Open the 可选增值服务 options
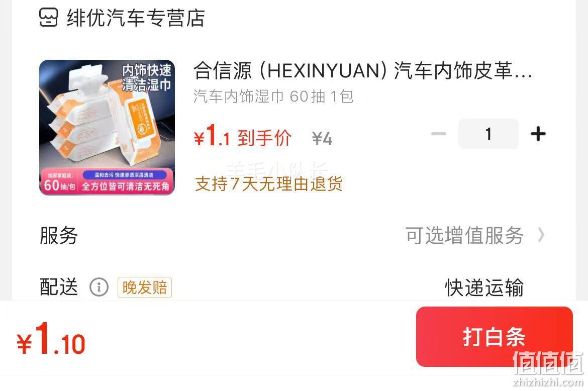The height and width of the screenshot is (391, 588). point(465,235)
